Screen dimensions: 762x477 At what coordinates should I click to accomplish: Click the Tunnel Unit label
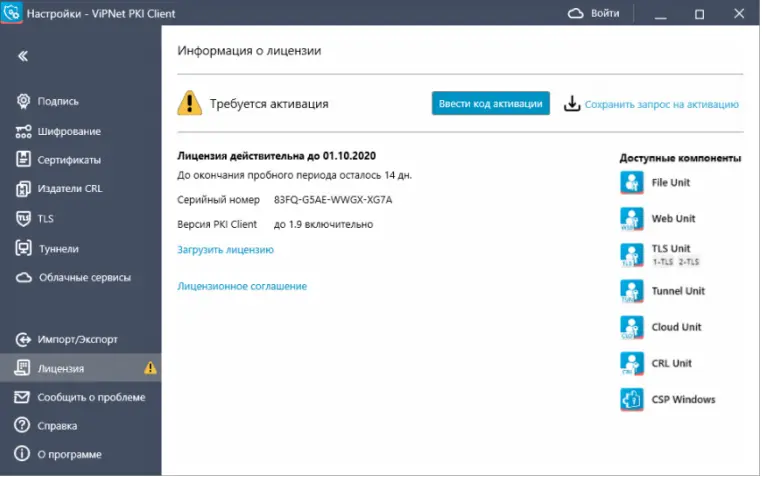(678, 291)
